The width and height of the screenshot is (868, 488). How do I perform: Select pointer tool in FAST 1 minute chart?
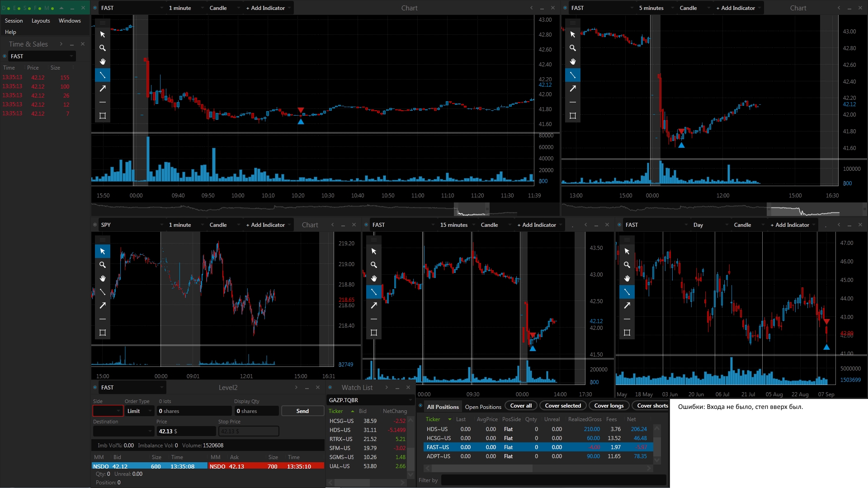(103, 34)
